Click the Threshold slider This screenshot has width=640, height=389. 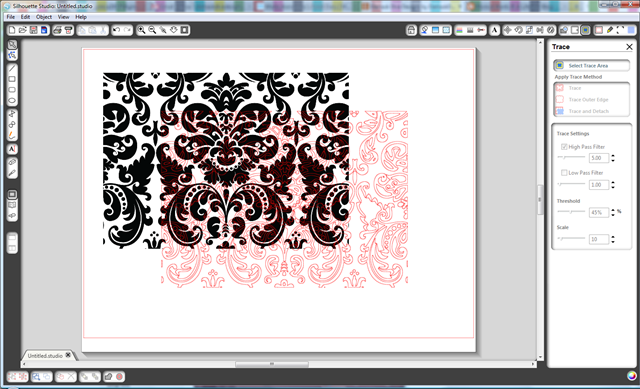point(571,211)
